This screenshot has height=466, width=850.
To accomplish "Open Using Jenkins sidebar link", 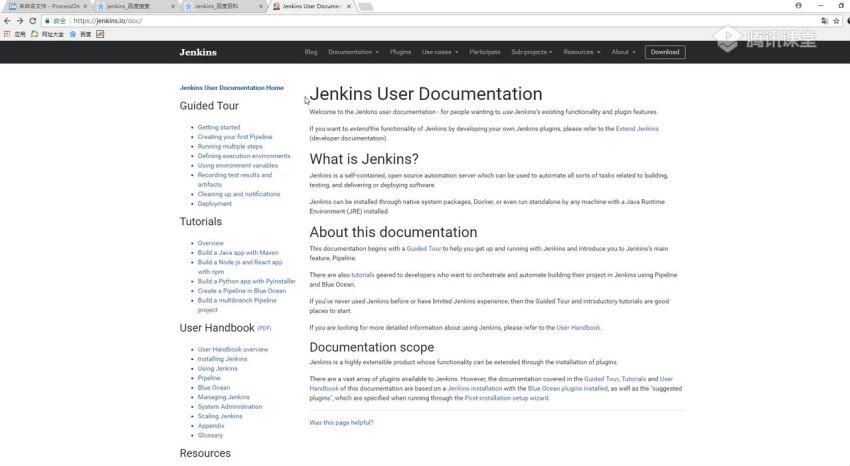I will pos(217,368).
